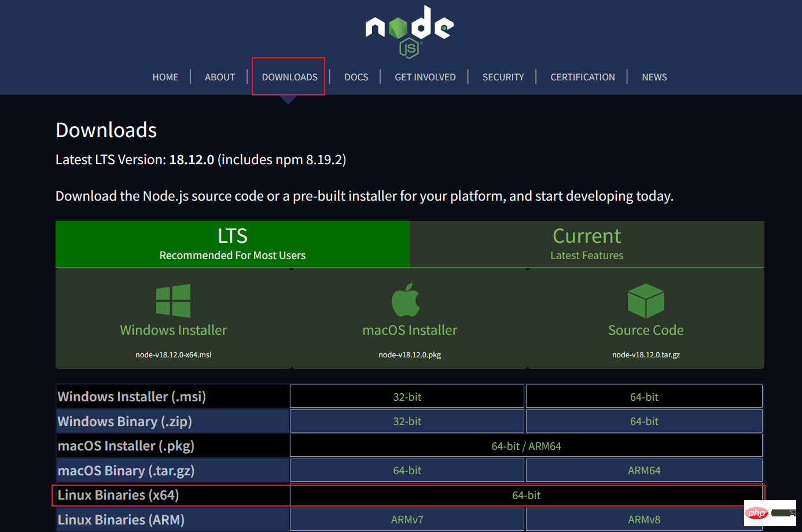Download macOS Binary (.tar.gz) 64-bit
This screenshot has width=802, height=532.
tap(407, 471)
